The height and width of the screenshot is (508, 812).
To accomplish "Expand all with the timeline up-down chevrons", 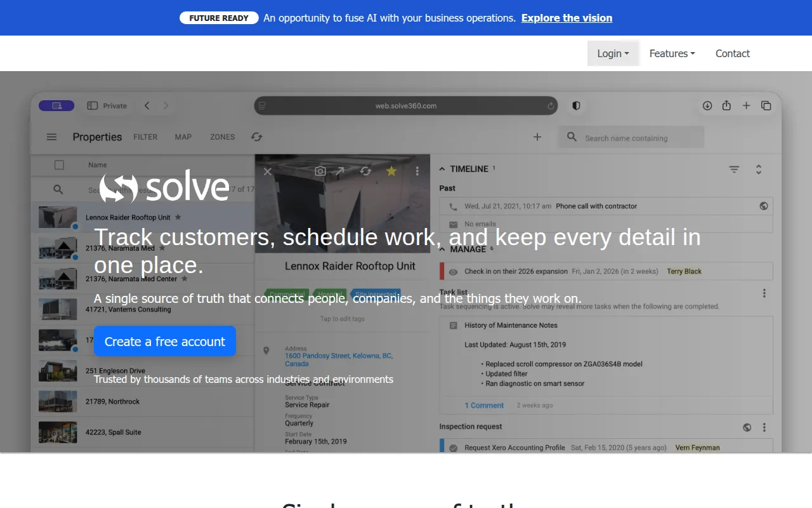I will (759, 169).
